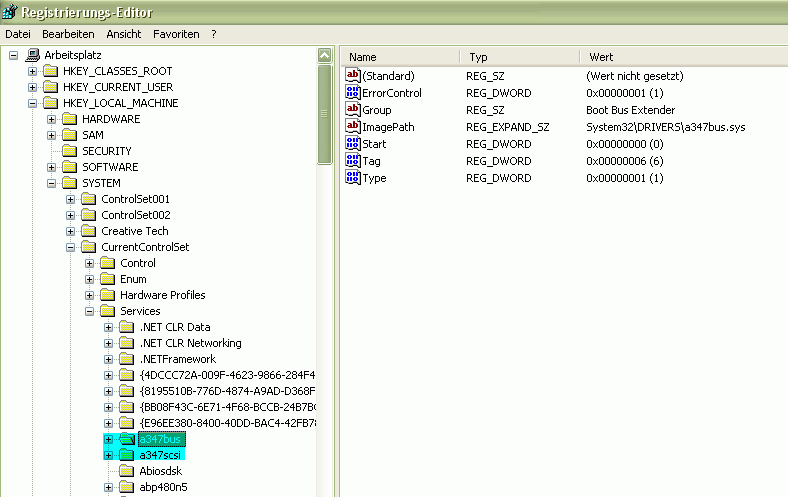Expand the Control subkey

tap(90, 263)
